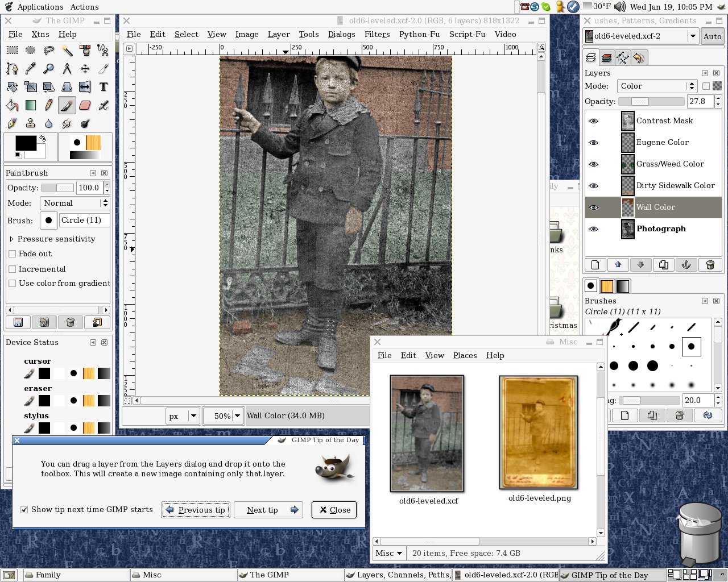Viewport: 728px width, 582px height.
Task: Select the Airbrush tool
Action: pos(104,105)
